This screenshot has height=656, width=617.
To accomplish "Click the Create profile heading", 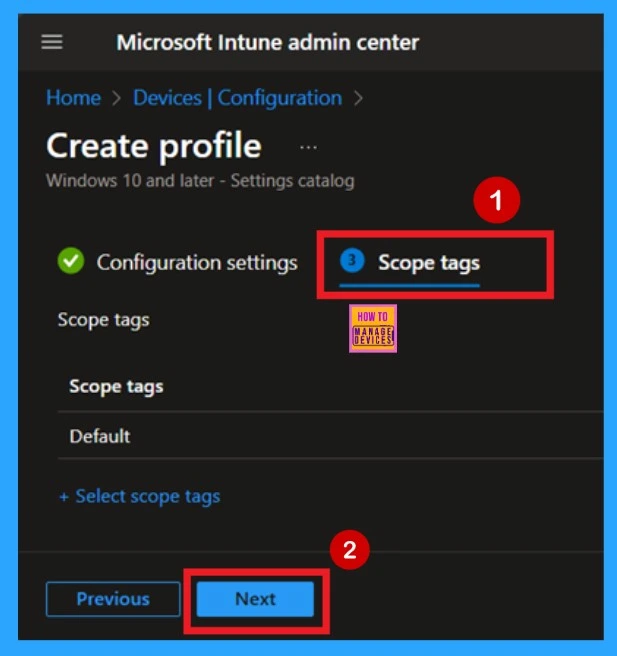I will tap(154, 146).
